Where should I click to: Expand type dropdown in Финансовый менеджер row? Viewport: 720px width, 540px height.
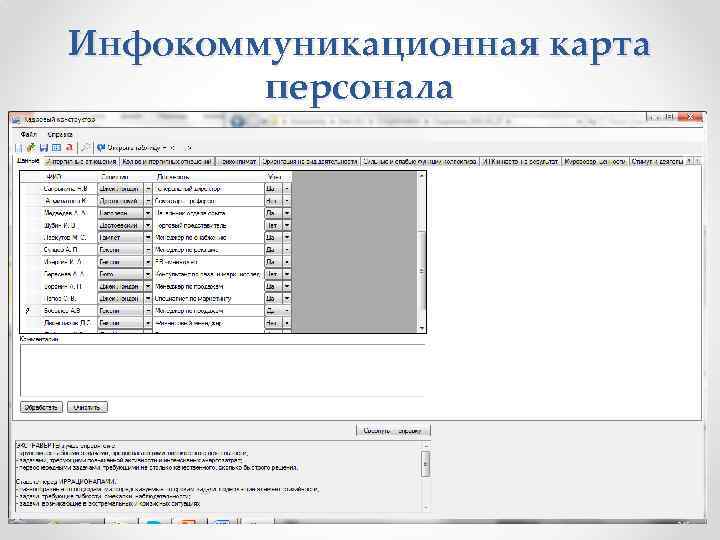click(x=148, y=323)
